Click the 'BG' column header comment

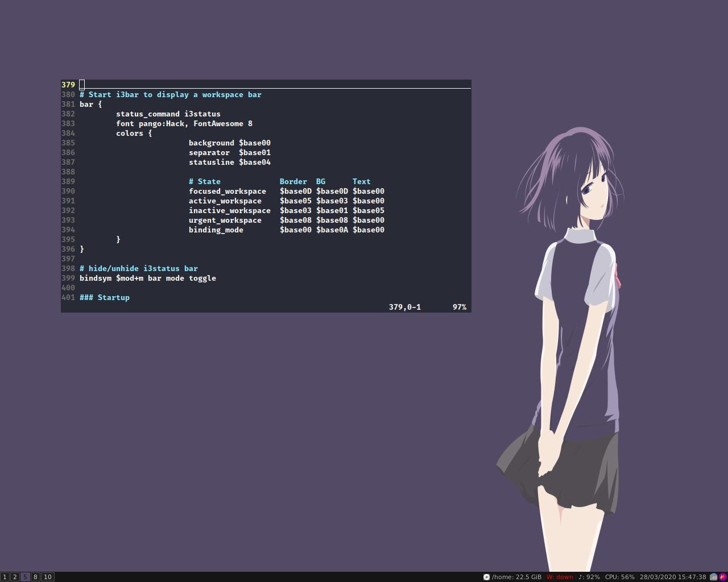tap(321, 181)
